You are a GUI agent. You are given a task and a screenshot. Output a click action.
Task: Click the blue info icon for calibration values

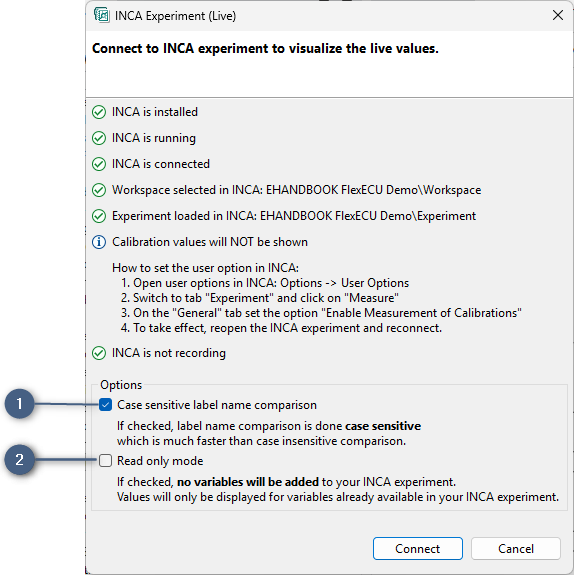[99, 242]
